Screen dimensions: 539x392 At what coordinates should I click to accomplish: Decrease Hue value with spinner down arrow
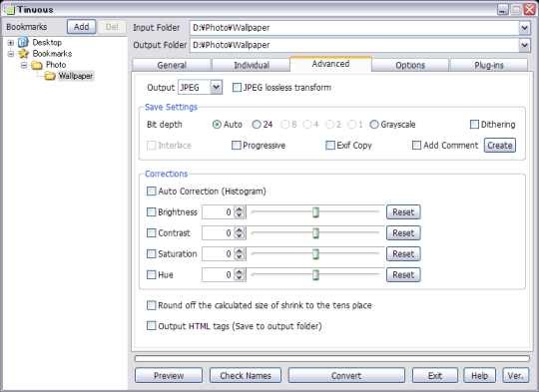240,278
